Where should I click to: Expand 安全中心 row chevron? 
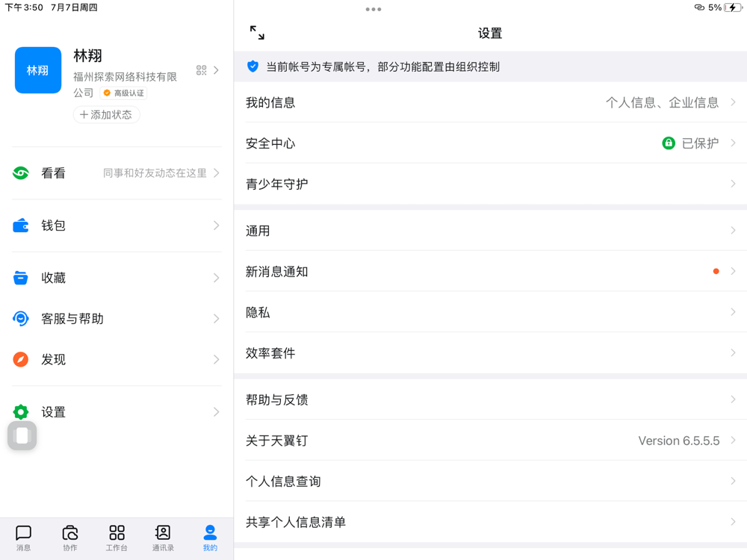coord(734,143)
